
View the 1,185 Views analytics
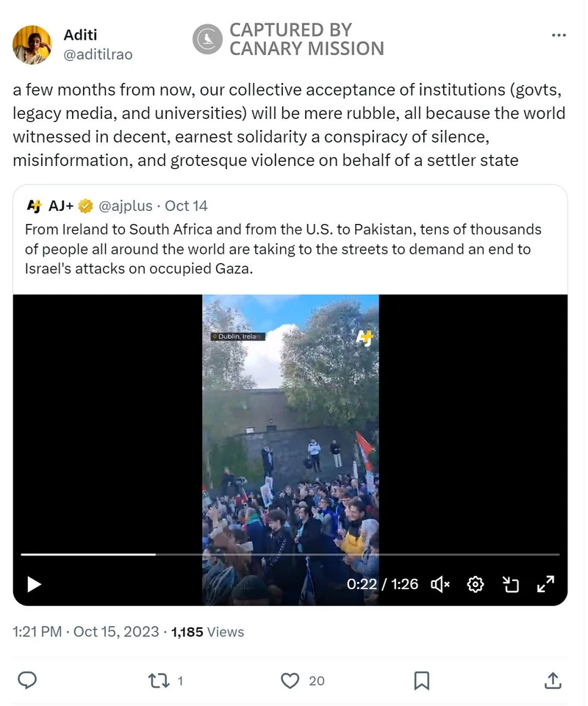tap(207, 631)
